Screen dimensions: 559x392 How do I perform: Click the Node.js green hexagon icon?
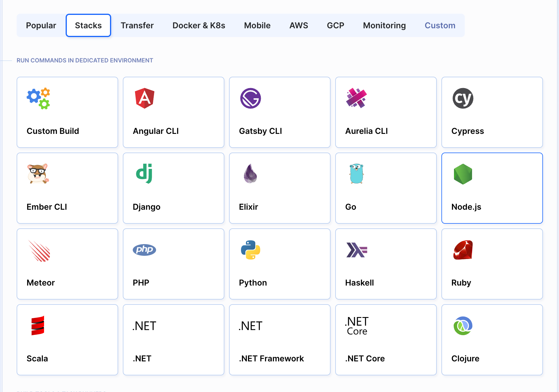click(463, 174)
